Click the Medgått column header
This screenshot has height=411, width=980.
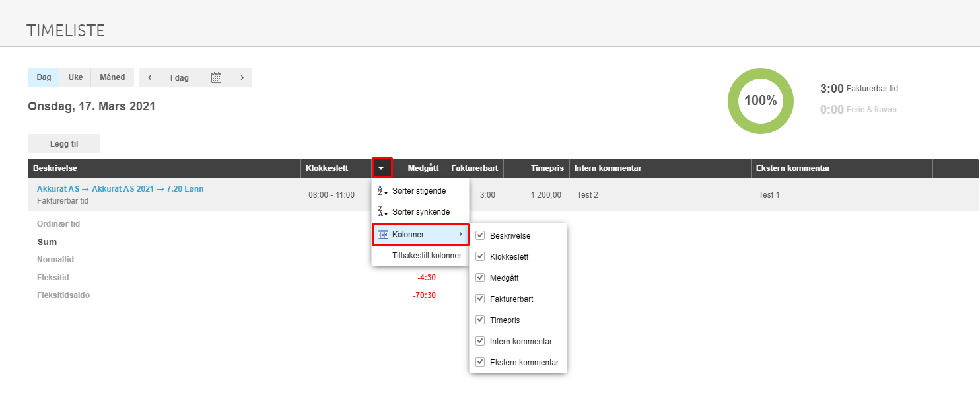[418, 168]
